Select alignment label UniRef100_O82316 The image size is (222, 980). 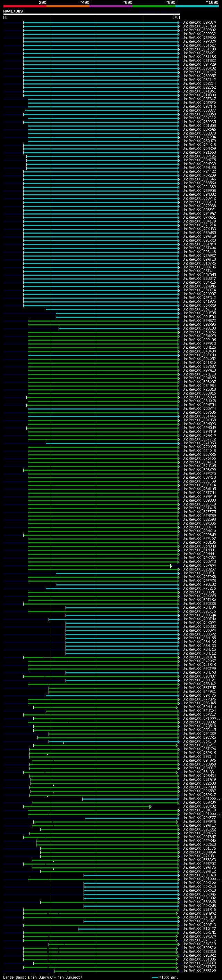[x=199, y=952]
